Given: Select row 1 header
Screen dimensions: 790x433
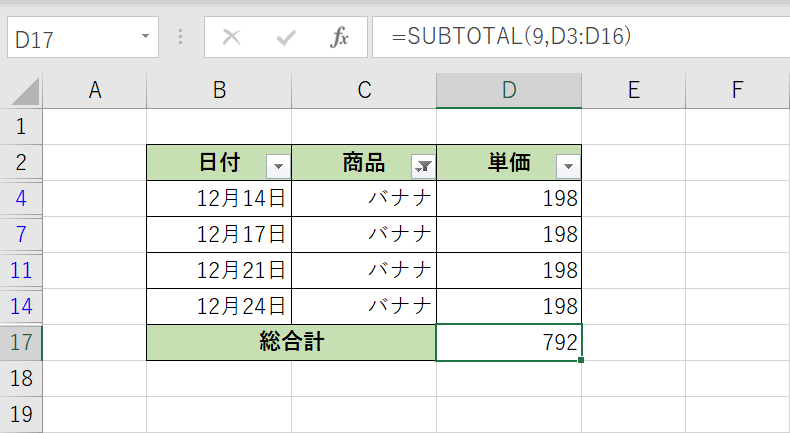Looking at the screenshot, I should [x=21, y=127].
